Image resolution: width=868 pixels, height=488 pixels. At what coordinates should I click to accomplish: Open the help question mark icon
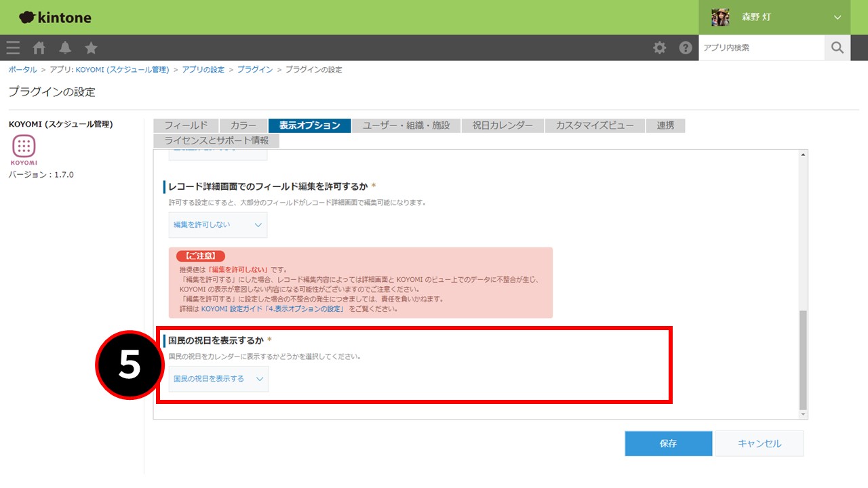pos(686,47)
